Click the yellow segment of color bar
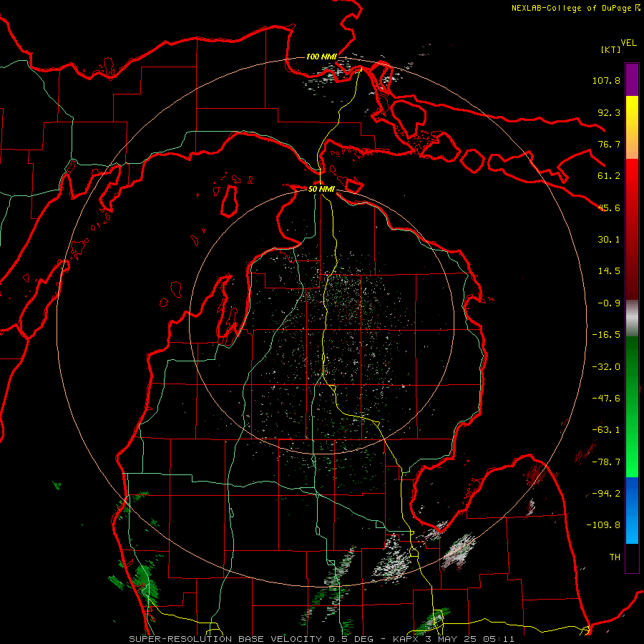Viewport: 644px width, 644px height. pos(632,127)
